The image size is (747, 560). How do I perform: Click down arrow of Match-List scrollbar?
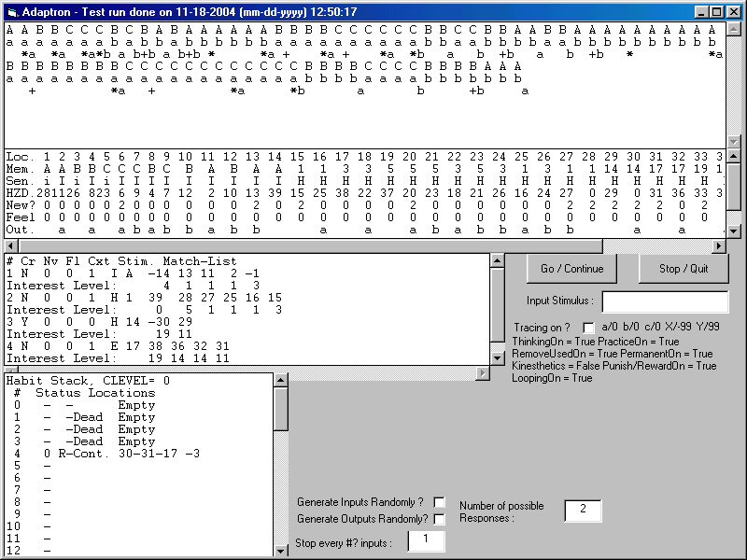pyautogui.click(x=498, y=358)
